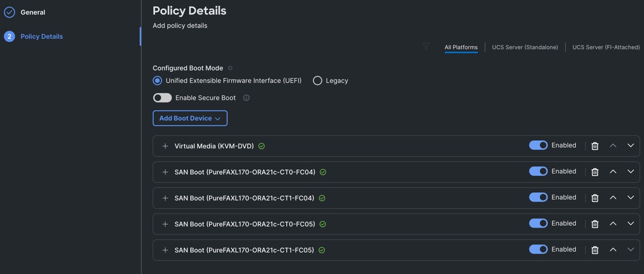Disable the Virtual Media (KVM-DVD) boot device toggle
Image resolution: width=644 pixels, height=274 pixels.
(538, 145)
